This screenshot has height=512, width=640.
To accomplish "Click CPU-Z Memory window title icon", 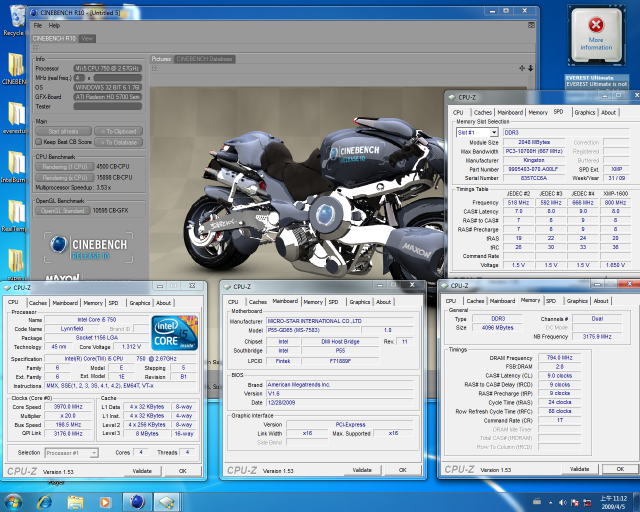I will (x=444, y=285).
